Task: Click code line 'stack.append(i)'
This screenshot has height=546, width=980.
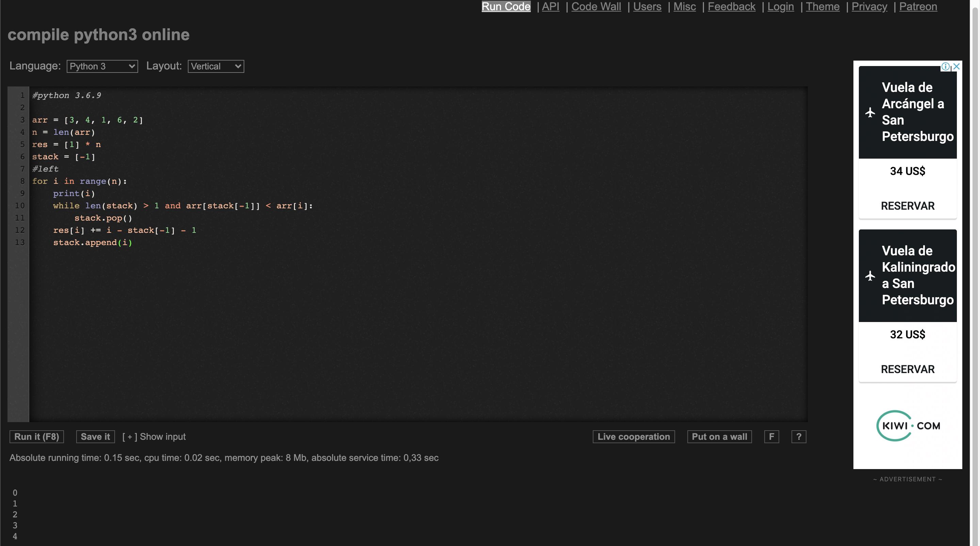Action: [x=93, y=242]
